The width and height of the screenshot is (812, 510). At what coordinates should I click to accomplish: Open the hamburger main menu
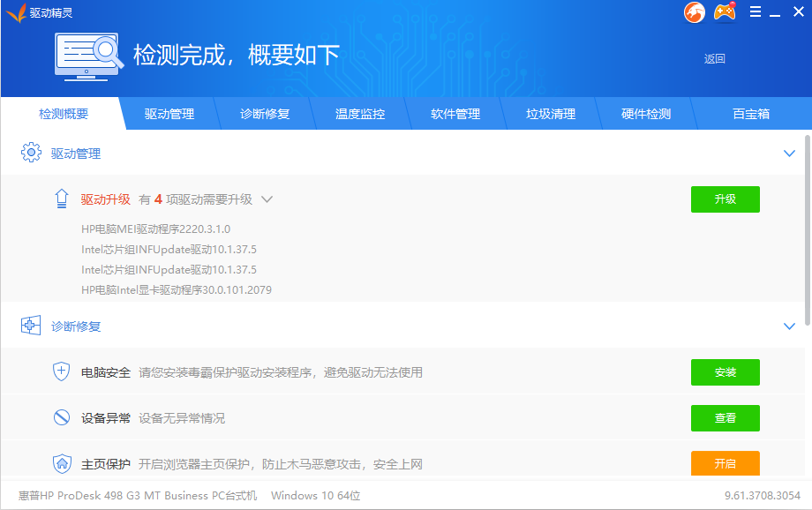pyautogui.click(x=756, y=12)
